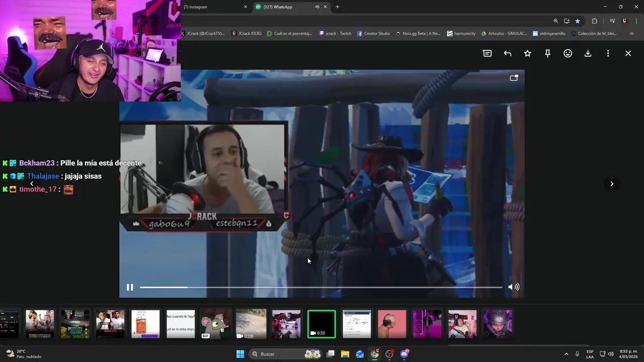Go to previous media with left arrow
This screenshot has height=362, width=644.
click(x=32, y=184)
